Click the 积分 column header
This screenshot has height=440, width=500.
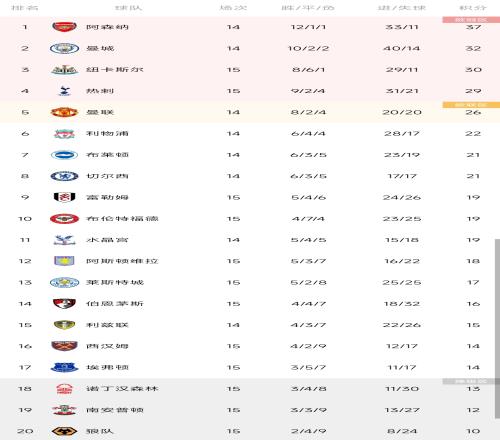[x=473, y=8]
